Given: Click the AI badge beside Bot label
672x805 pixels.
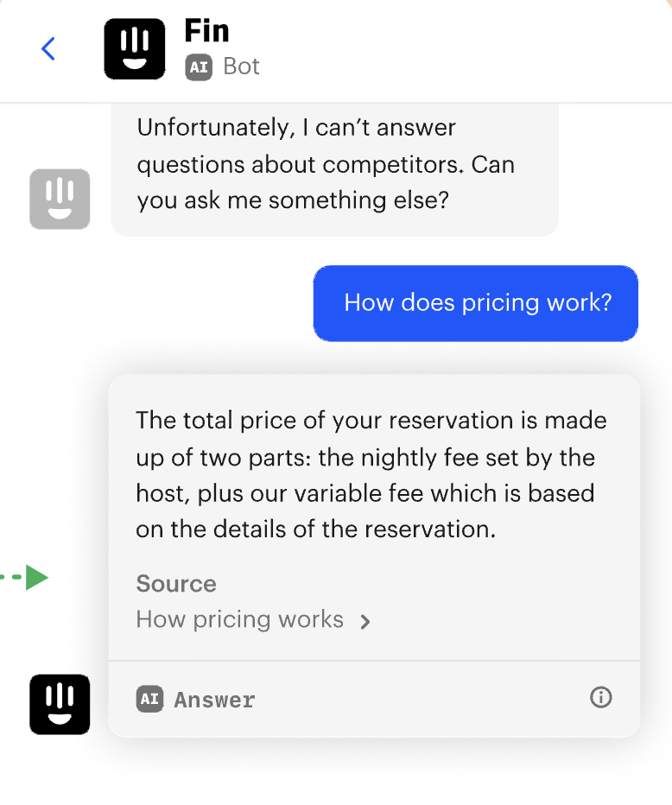Looking at the screenshot, I should pos(199,67).
